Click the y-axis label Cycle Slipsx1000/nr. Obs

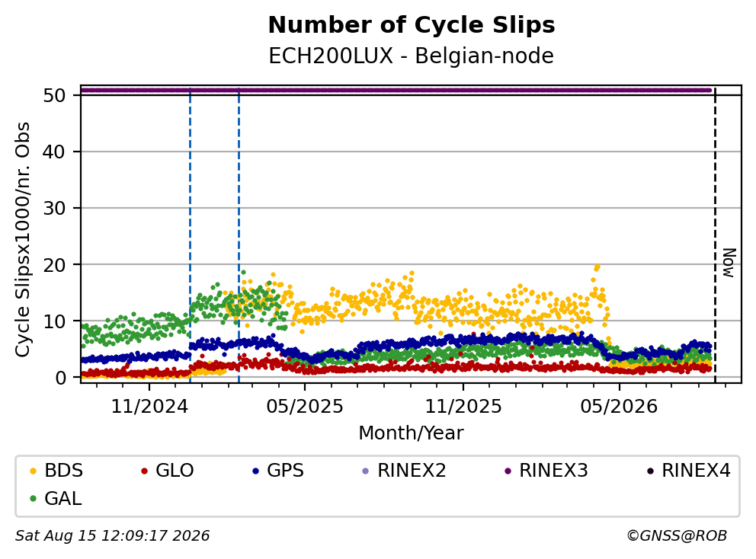tap(23, 239)
